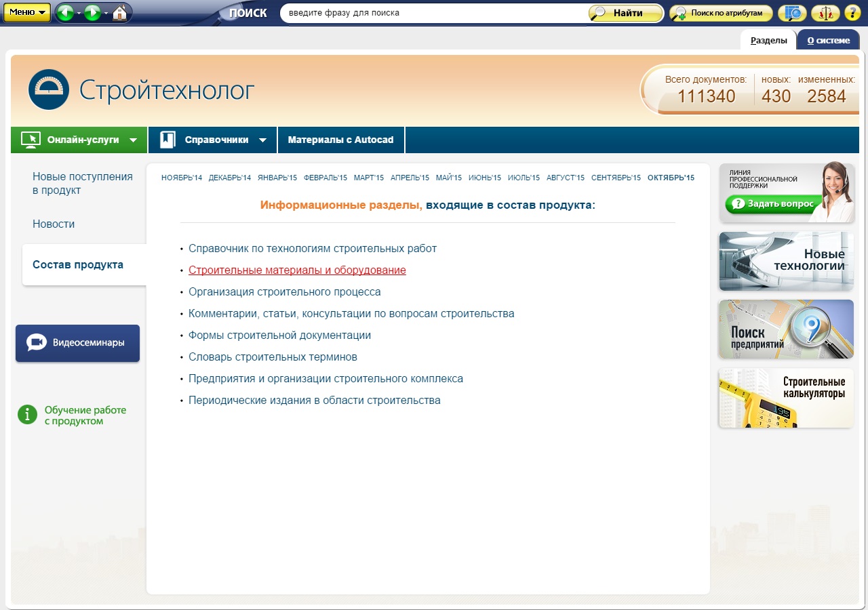Click the Найти search button
868x610 pixels.
625,13
